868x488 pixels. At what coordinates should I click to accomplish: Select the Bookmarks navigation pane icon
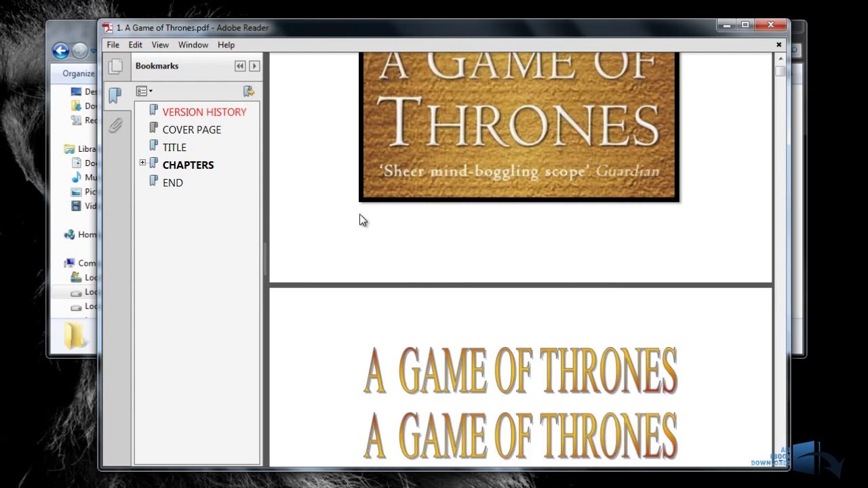115,96
